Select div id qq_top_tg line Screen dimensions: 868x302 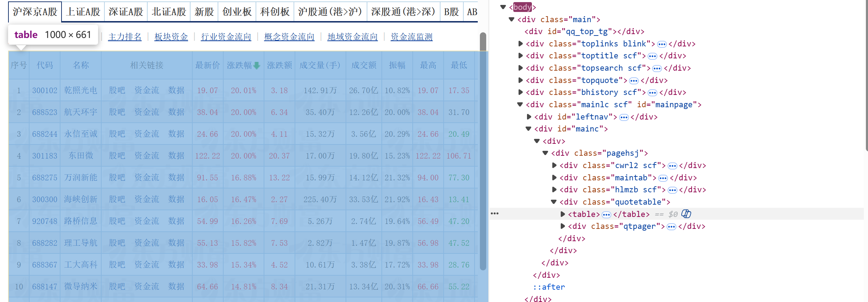[584, 31]
